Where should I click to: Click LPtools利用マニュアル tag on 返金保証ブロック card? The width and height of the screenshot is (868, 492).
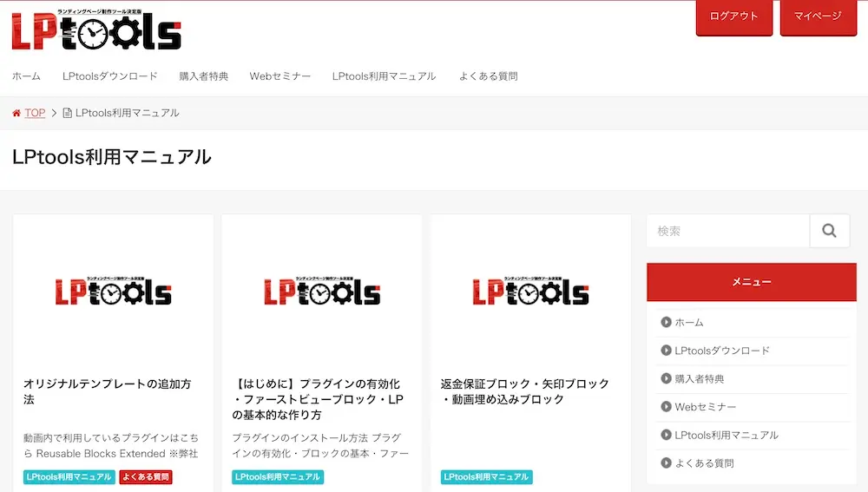tap(487, 476)
